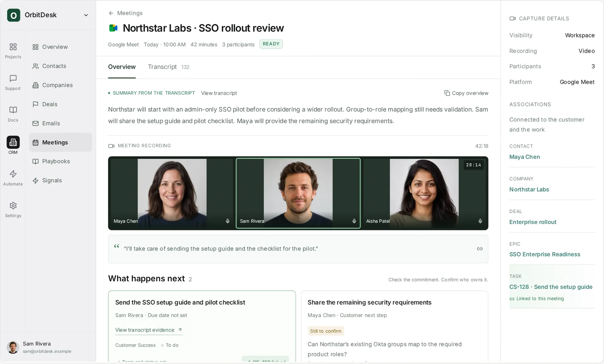Screen dimensions: 604x364
Task: Click the Deals flag icon in sidebar
Action: pyautogui.click(x=36, y=104)
